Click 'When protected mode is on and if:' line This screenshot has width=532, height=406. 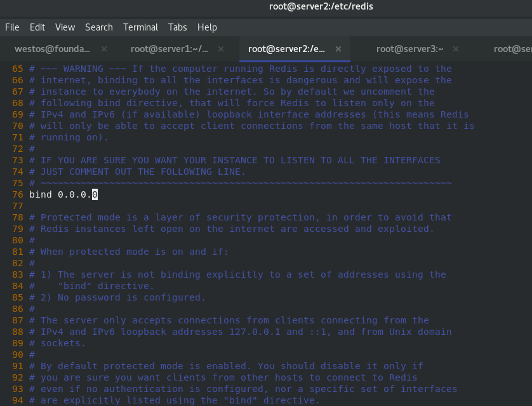point(135,252)
